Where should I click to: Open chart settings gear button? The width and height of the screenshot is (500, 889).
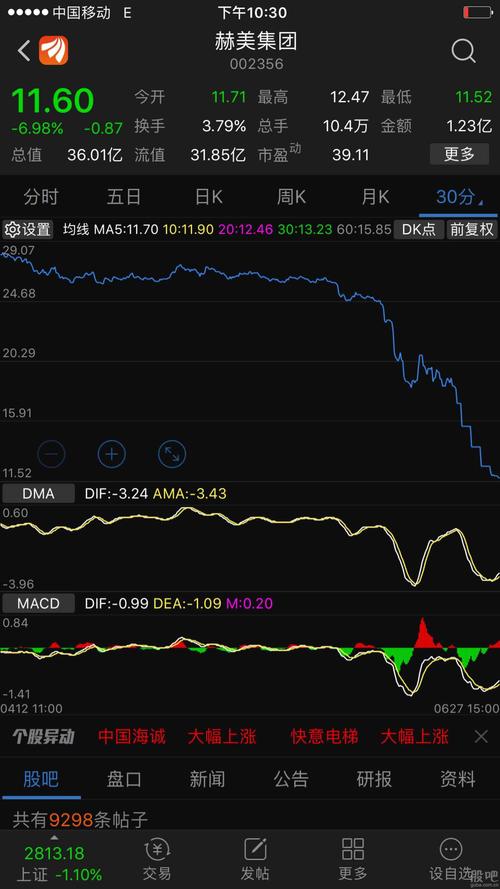(x=28, y=230)
